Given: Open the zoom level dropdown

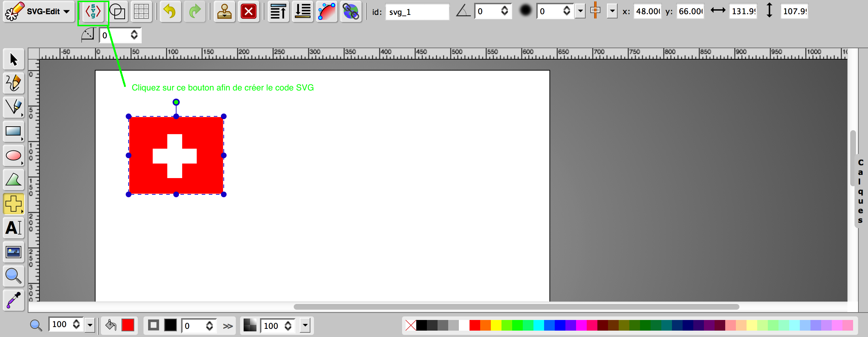Looking at the screenshot, I should (90, 325).
